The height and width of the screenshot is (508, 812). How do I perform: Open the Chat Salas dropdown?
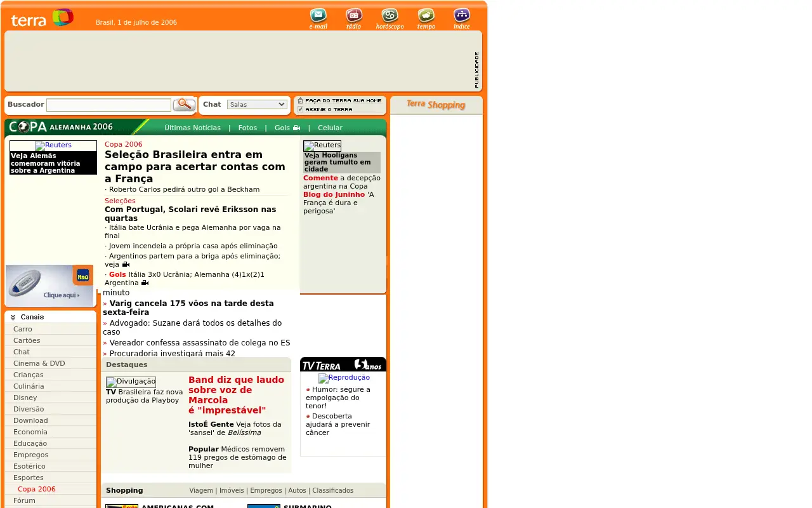tap(257, 104)
